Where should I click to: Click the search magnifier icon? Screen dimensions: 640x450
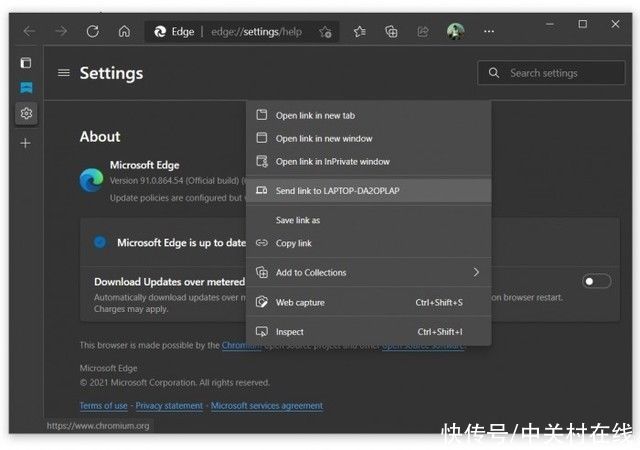pos(494,73)
